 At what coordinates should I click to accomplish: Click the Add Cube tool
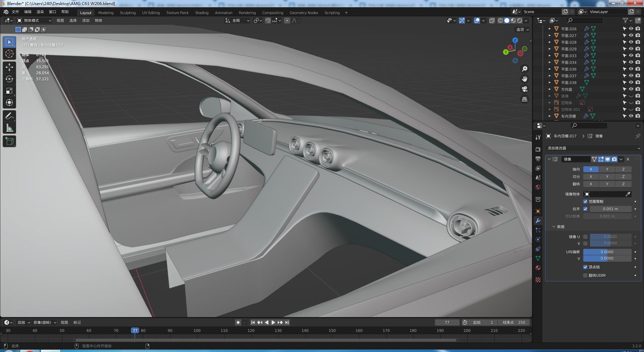[9, 141]
